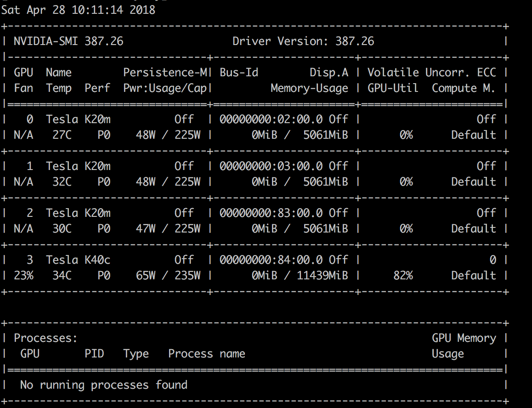Click the Process name column header
The width and height of the screenshot is (532, 408).
(x=207, y=354)
